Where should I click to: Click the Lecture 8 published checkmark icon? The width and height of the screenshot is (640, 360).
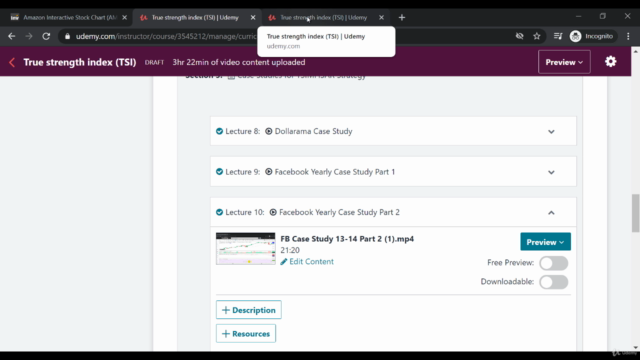[x=219, y=131]
